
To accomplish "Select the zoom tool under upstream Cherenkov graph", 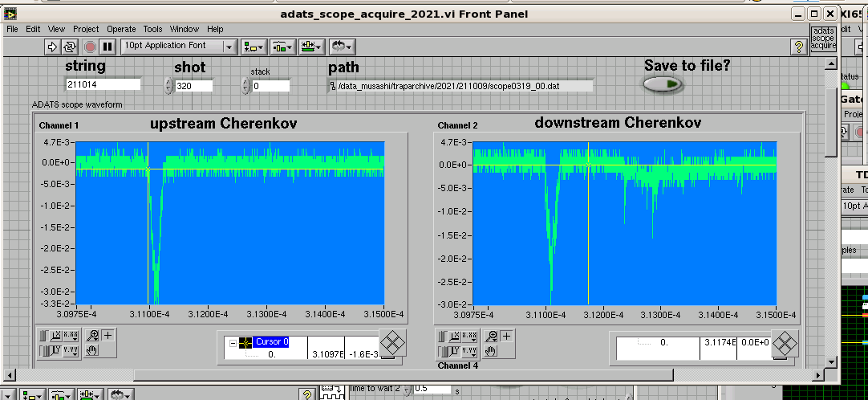I will click(x=93, y=336).
